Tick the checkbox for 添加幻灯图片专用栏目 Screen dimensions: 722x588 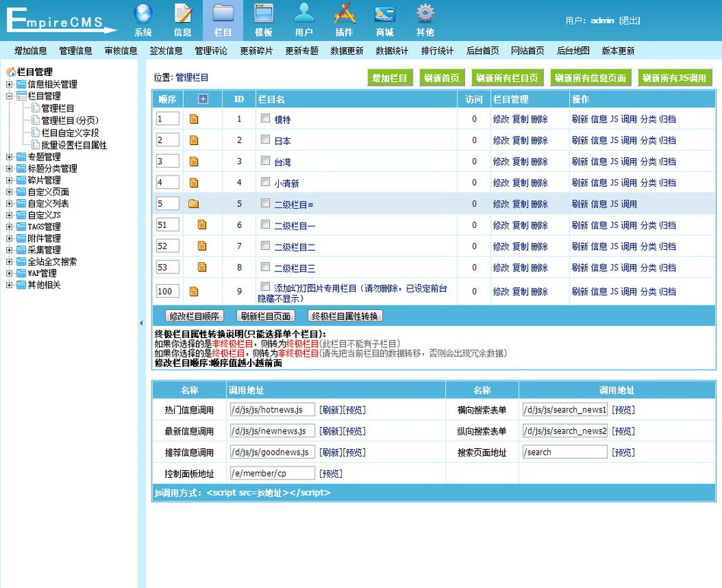coord(265,286)
